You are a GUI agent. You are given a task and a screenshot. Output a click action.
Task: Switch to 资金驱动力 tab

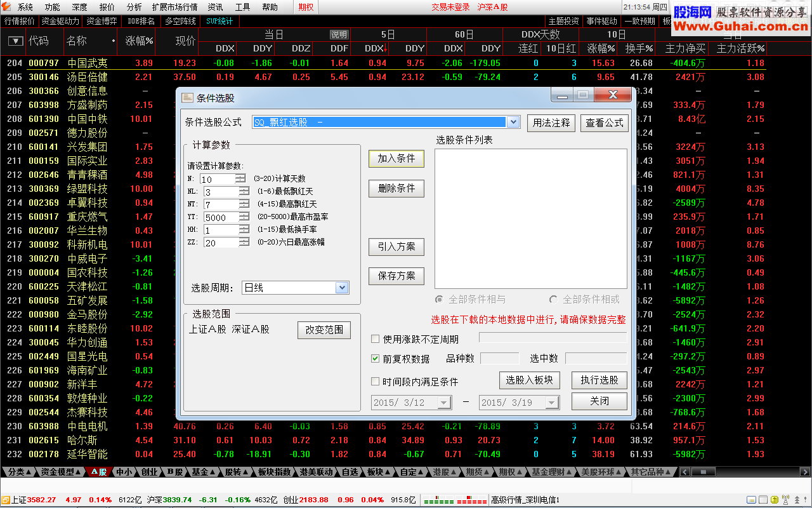61,21
